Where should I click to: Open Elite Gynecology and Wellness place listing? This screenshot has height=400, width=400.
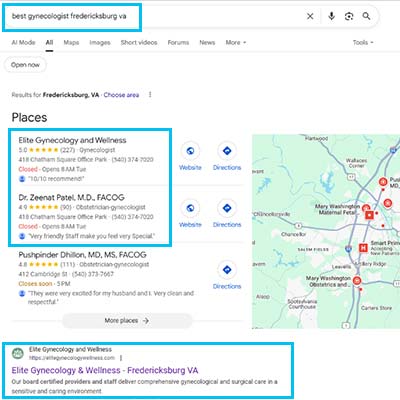point(72,140)
